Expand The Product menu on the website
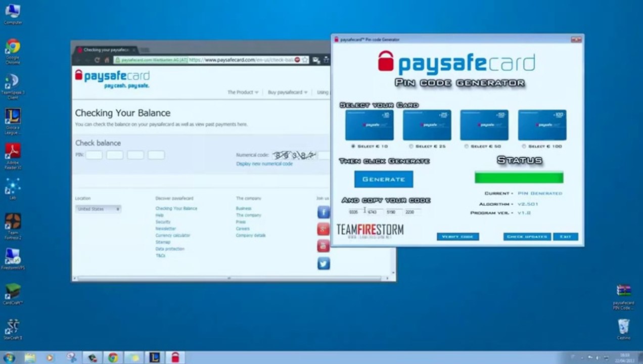643x364 pixels. pos(243,93)
